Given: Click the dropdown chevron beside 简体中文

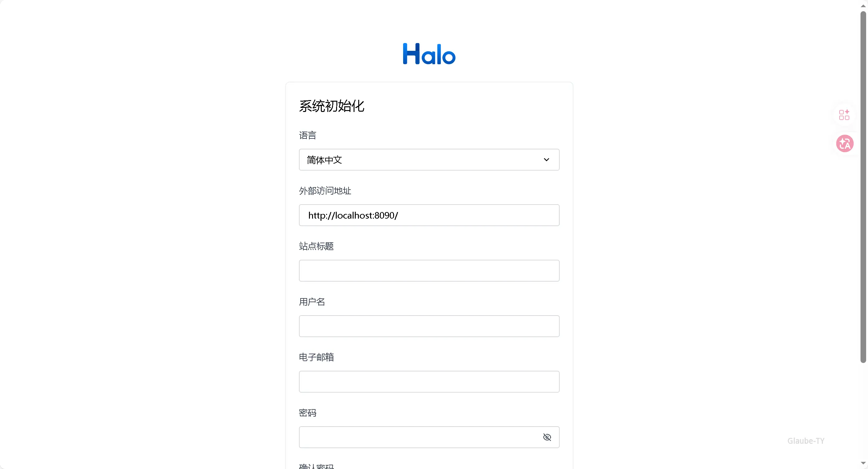Looking at the screenshot, I should (x=546, y=159).
